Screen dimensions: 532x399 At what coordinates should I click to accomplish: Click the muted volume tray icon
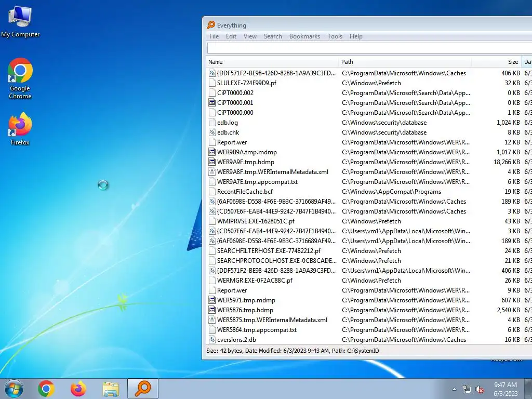(480, 389)
